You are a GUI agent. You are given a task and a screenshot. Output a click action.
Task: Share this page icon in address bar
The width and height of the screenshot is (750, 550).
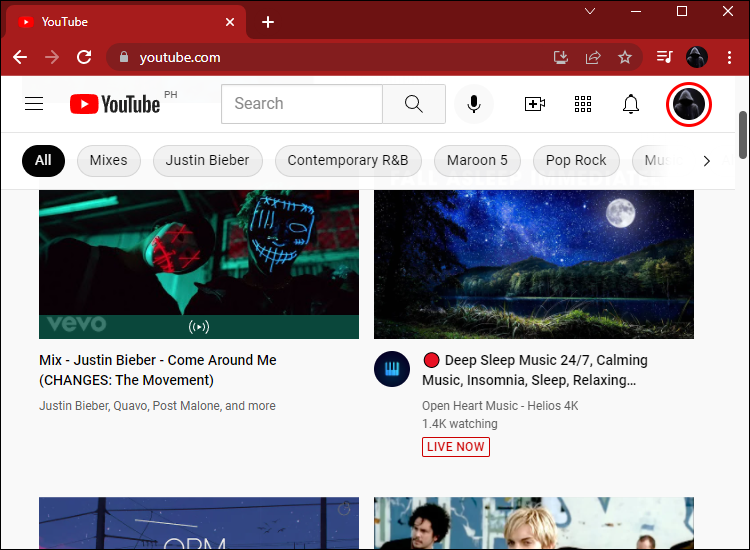coord(593,57)
